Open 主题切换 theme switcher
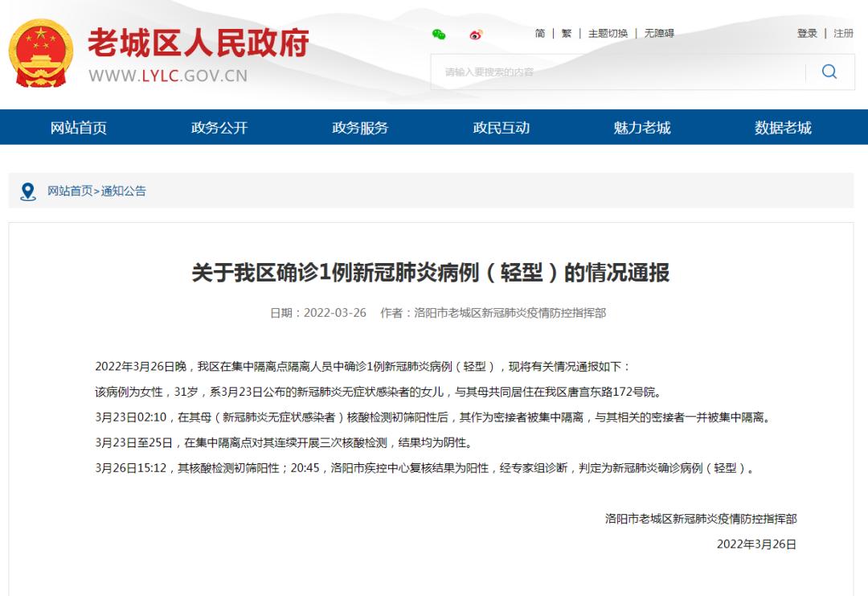Image resolution: width=868 pixels, height=596 pixels. [608, 33]
